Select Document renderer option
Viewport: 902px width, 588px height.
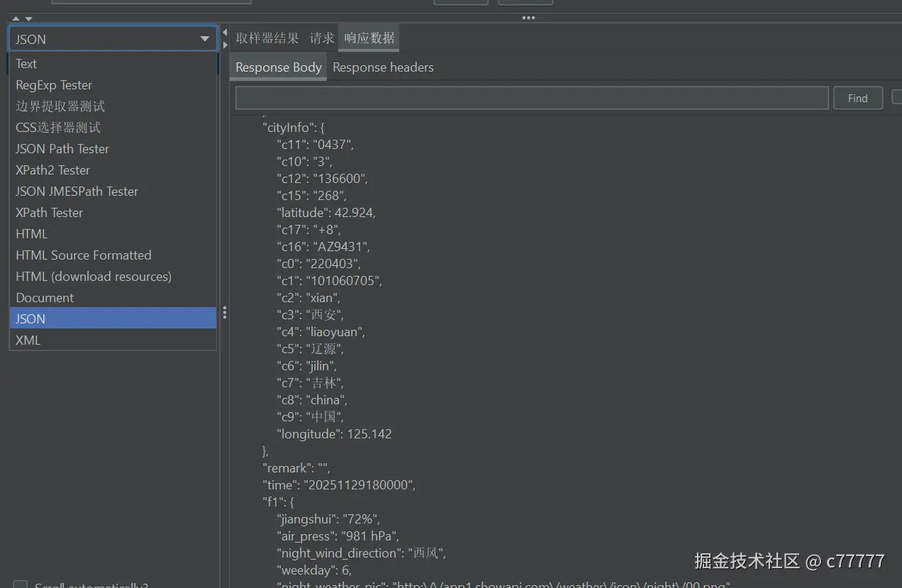pos(112,298)
